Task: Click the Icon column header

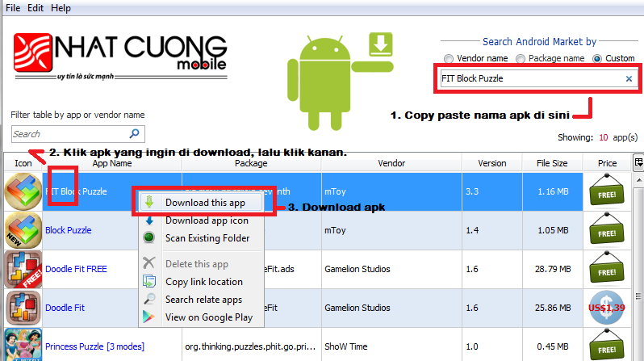Action: pos(23,163)
